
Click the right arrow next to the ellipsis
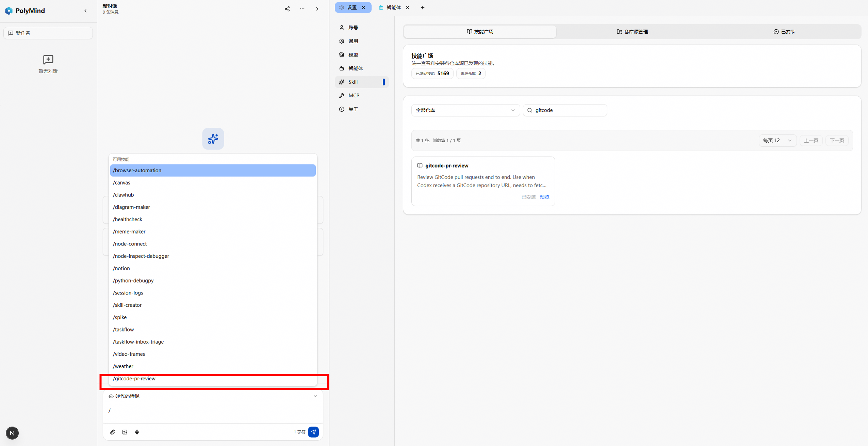(317, 9)
